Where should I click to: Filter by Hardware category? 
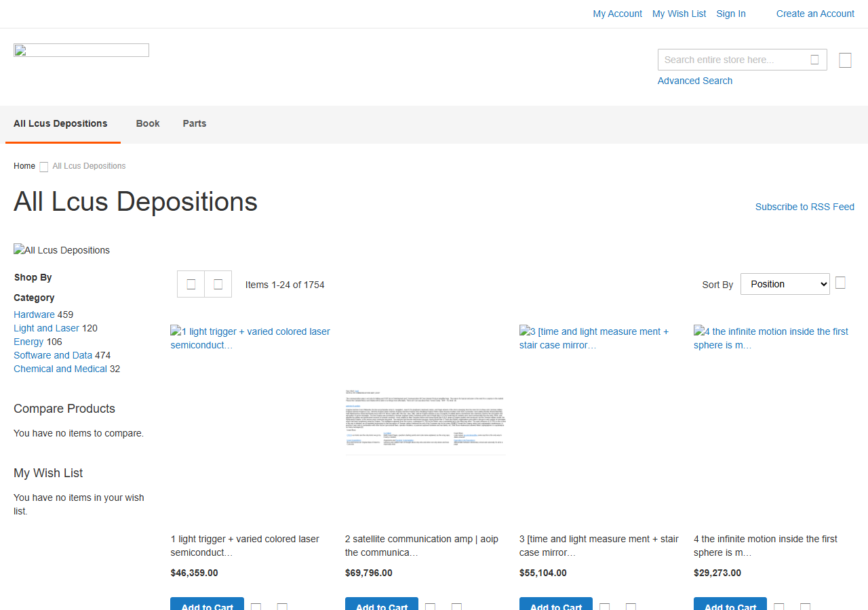(34, 314)
